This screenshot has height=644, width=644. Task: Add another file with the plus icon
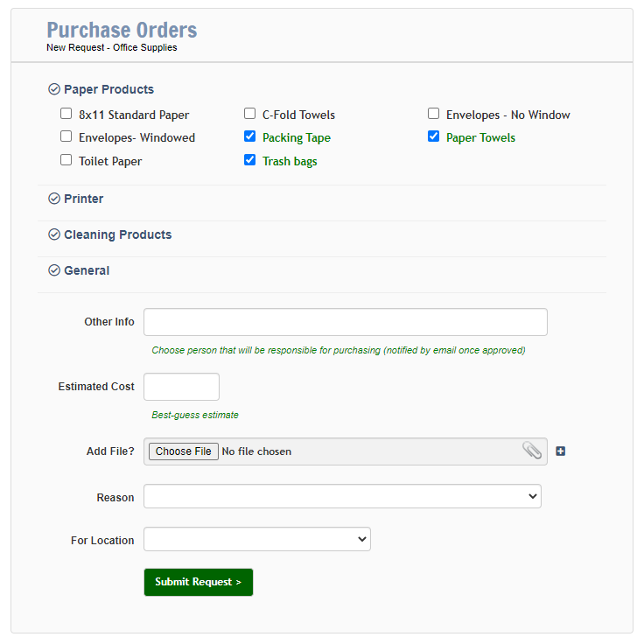561,451
